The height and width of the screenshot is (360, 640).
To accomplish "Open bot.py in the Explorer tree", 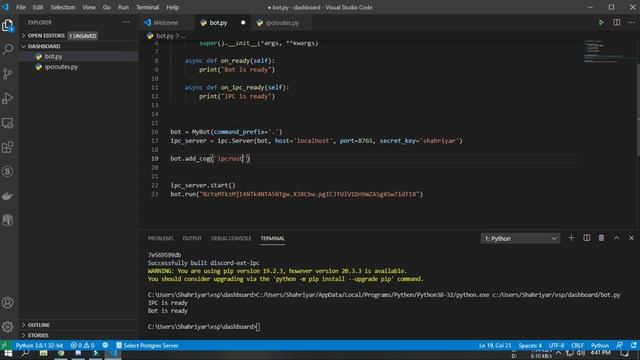I will click(x=53, y=57).
